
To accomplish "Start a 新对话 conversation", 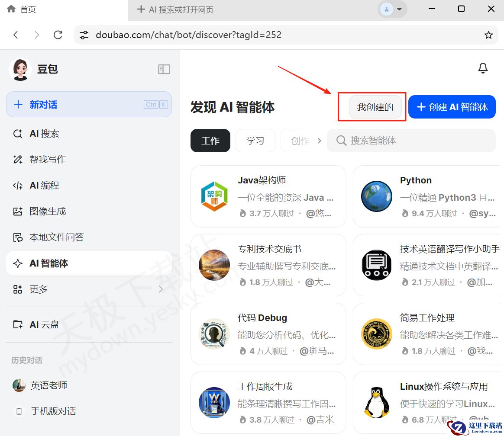I will [x=89, y=104].
